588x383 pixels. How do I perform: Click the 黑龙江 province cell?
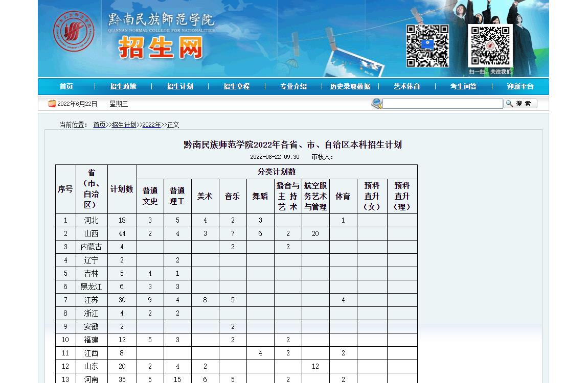[x=91, y=287]
